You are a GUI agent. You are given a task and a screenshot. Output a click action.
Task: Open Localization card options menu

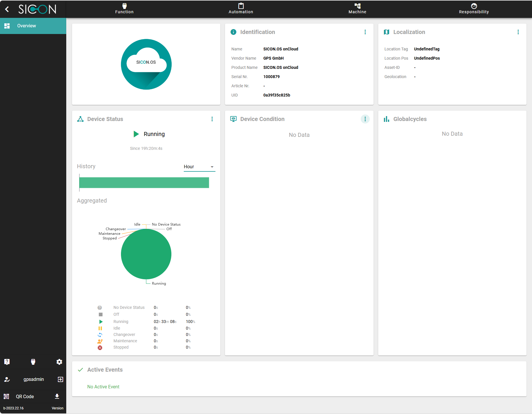tap(518, 32)
